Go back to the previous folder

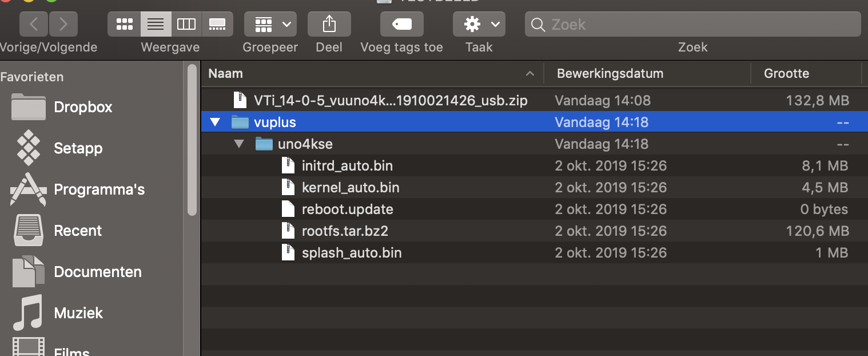tap(34, 24)
